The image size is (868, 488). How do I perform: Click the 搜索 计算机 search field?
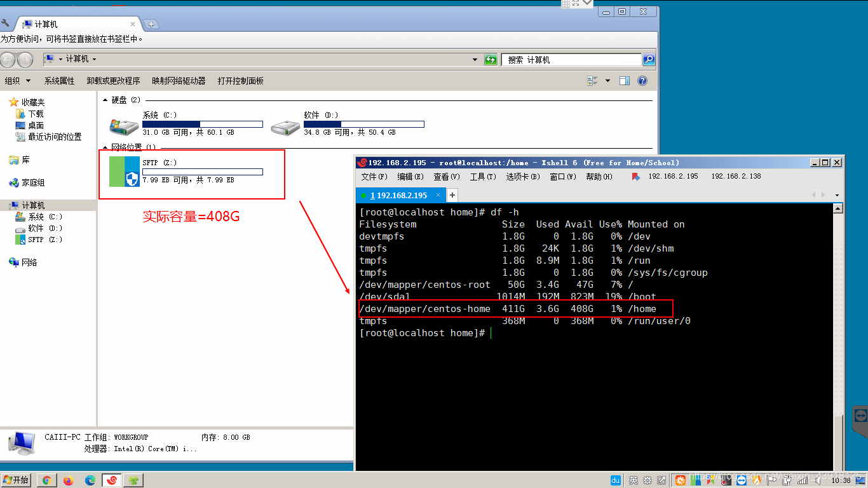click(571, 60)
